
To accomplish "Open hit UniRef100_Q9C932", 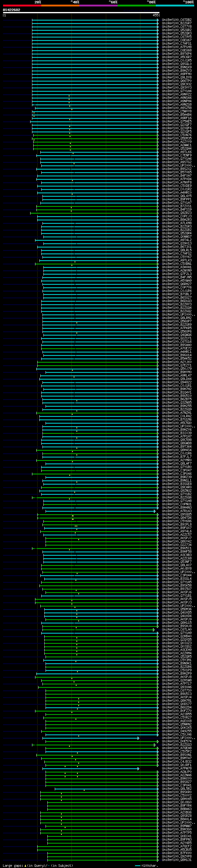I will (x=177, y=84).
